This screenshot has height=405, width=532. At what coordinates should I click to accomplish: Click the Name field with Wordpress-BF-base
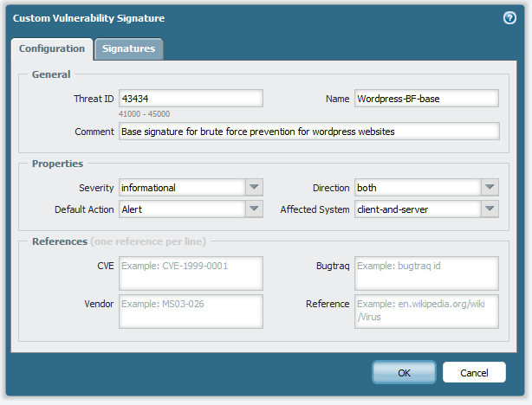pos(426,99)
